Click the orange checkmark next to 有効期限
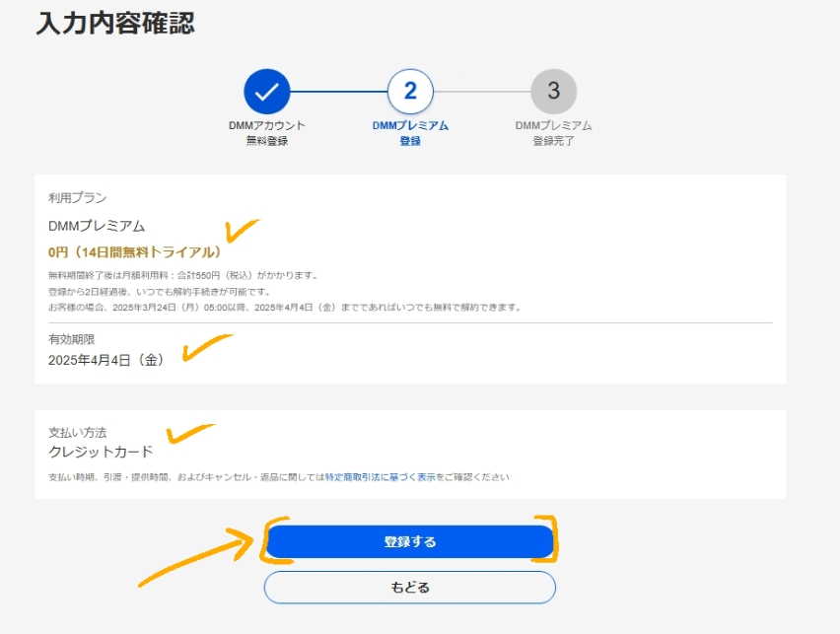The width and height of the screenshot is (840, 634). coord(208,347)
